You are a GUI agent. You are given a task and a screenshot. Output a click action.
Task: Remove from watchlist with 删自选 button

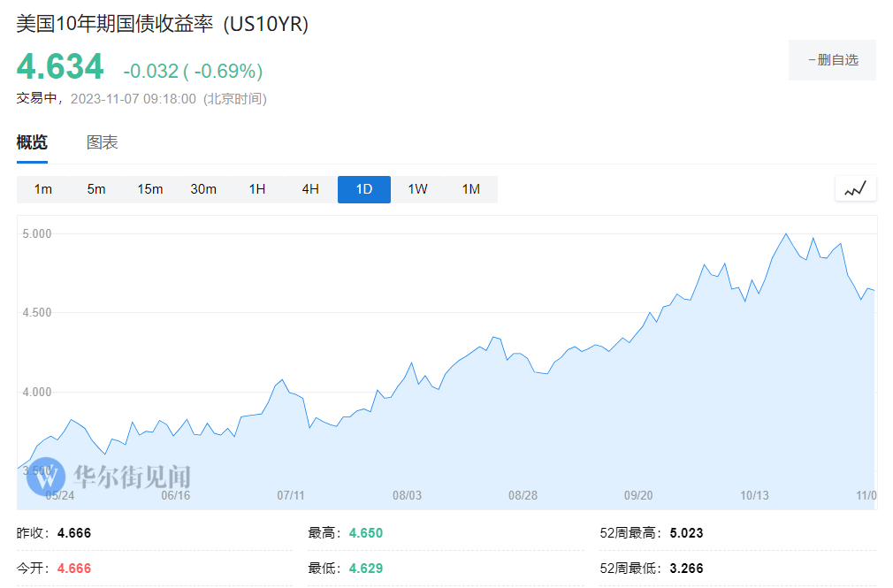832,60
